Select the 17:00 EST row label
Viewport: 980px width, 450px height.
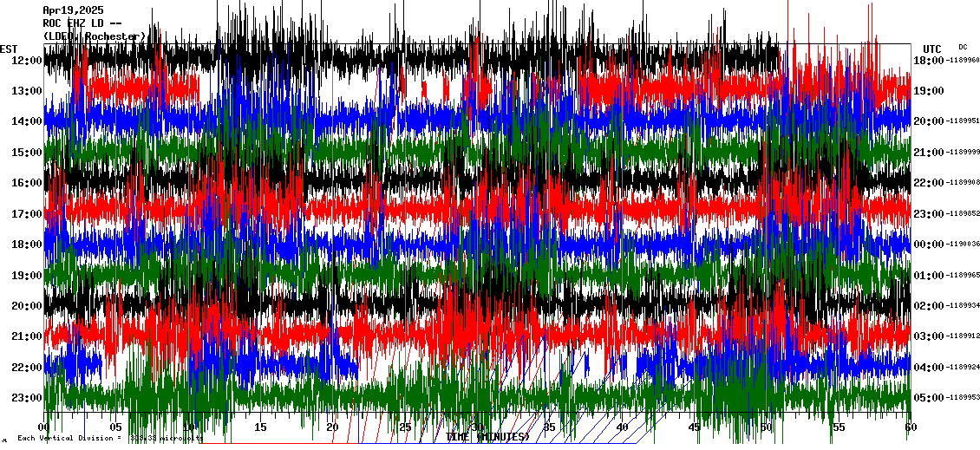pos(26,214)
